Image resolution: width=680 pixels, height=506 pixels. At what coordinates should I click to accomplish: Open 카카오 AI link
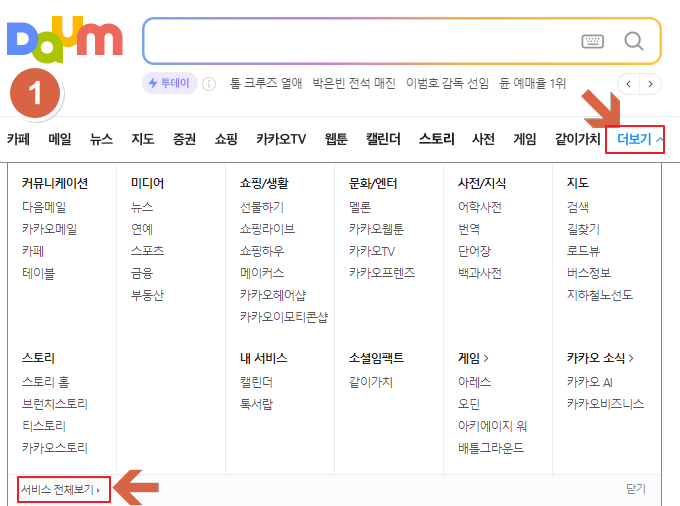coord(589,382)
